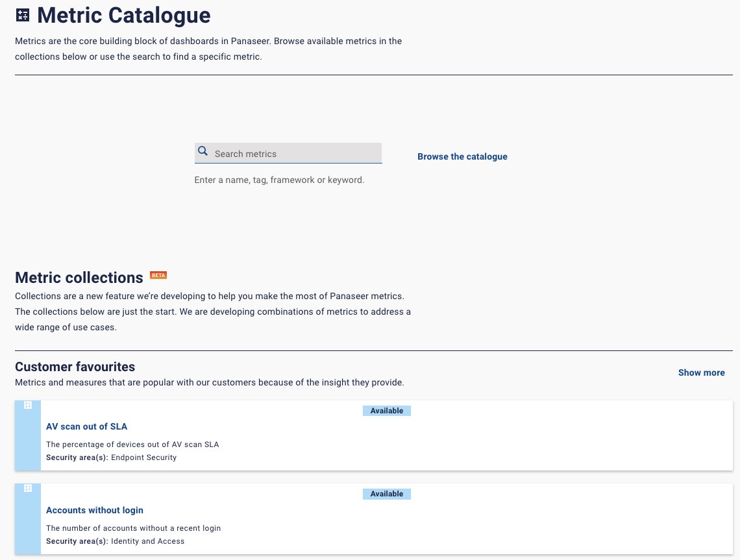This screenshot has height=560, width=740.
Task: Open the Browse the catalogue link
Action: [462, 156]
